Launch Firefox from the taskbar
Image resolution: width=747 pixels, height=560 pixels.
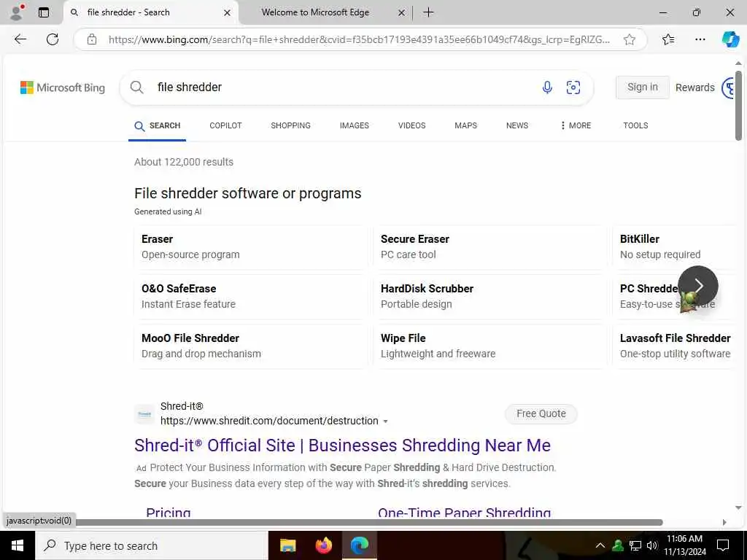pyautogui.click(x=324, y=545)
